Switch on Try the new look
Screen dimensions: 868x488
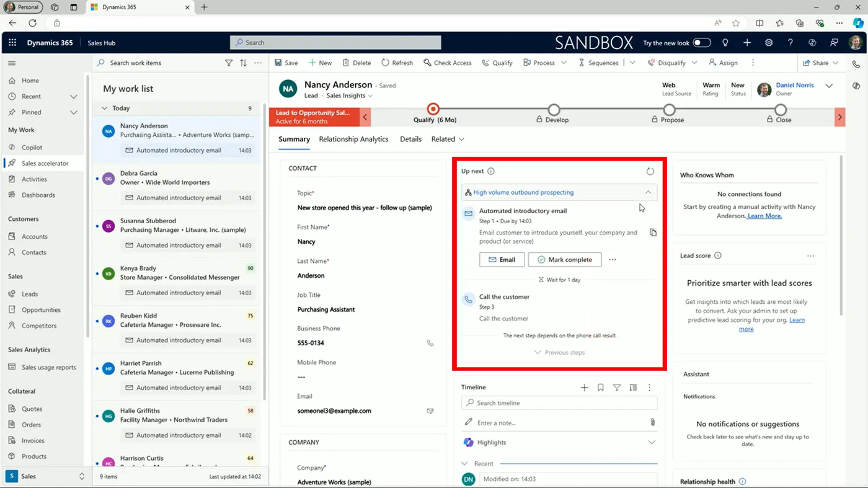pyautogui.click(x=701, y=43)
